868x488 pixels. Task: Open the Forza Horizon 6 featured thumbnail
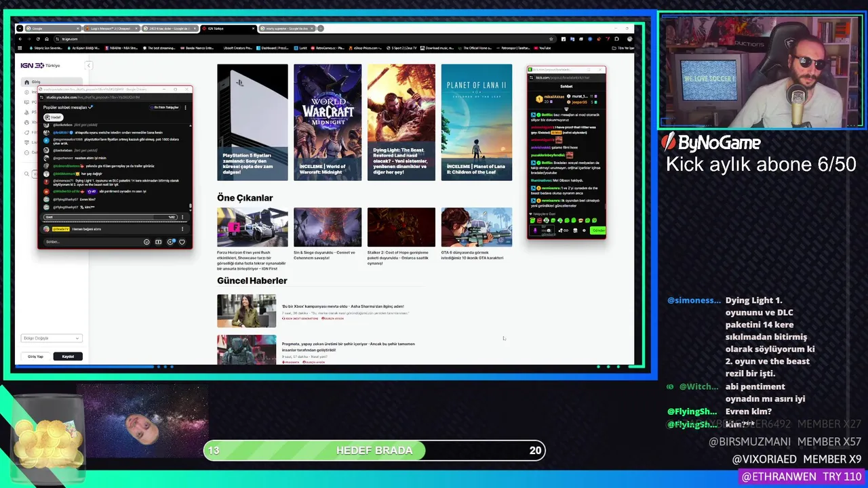pos(252,227)
